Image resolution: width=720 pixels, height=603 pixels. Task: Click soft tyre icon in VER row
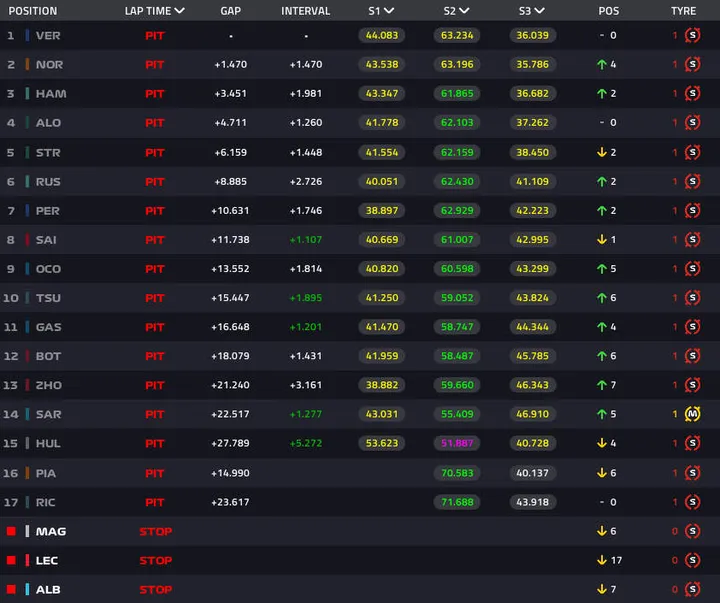click(692, 35)
